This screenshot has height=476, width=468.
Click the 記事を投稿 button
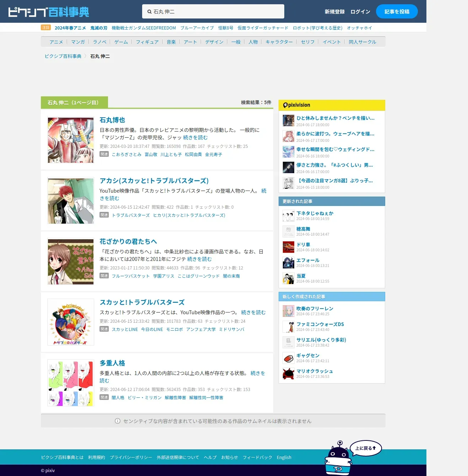[397, 11]
